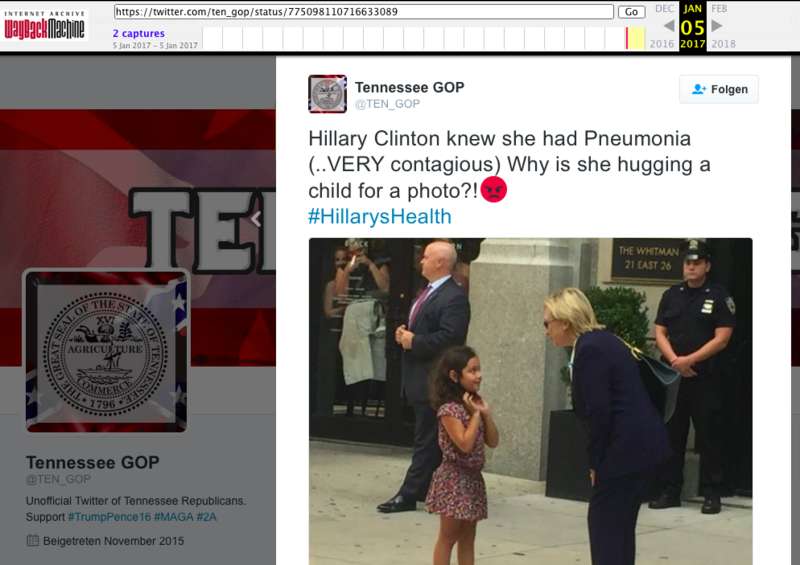Open the #2A hashtag in the bio

(206, 517)
